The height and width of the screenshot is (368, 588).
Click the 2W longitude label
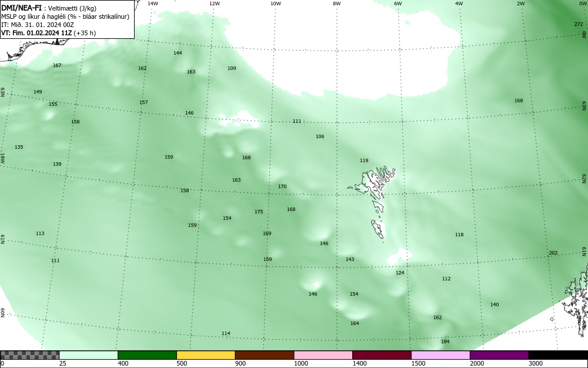click(x=520, y=4)
